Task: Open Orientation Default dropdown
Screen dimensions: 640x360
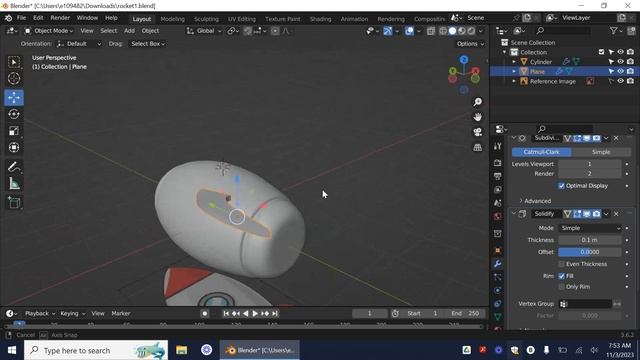Action: [79, 44]
